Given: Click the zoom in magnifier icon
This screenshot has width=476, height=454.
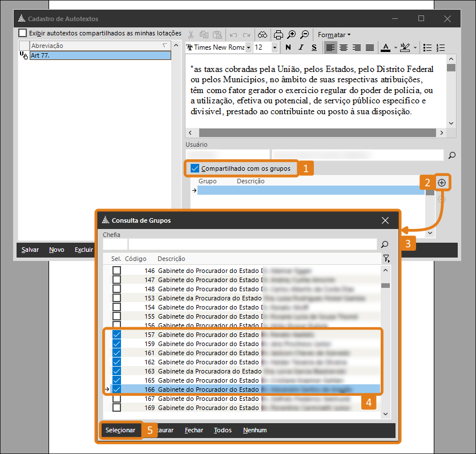Looking at the screenshot, I should (x=292, y=34).
